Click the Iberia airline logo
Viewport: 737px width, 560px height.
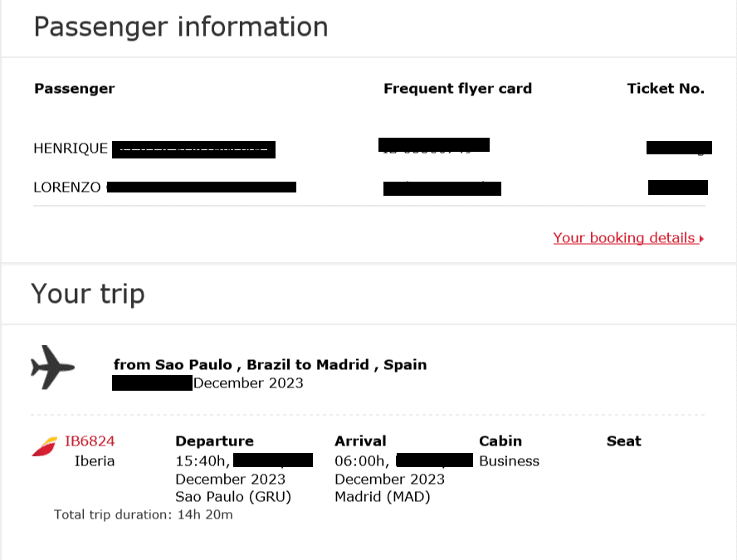(x=44, y=446)
